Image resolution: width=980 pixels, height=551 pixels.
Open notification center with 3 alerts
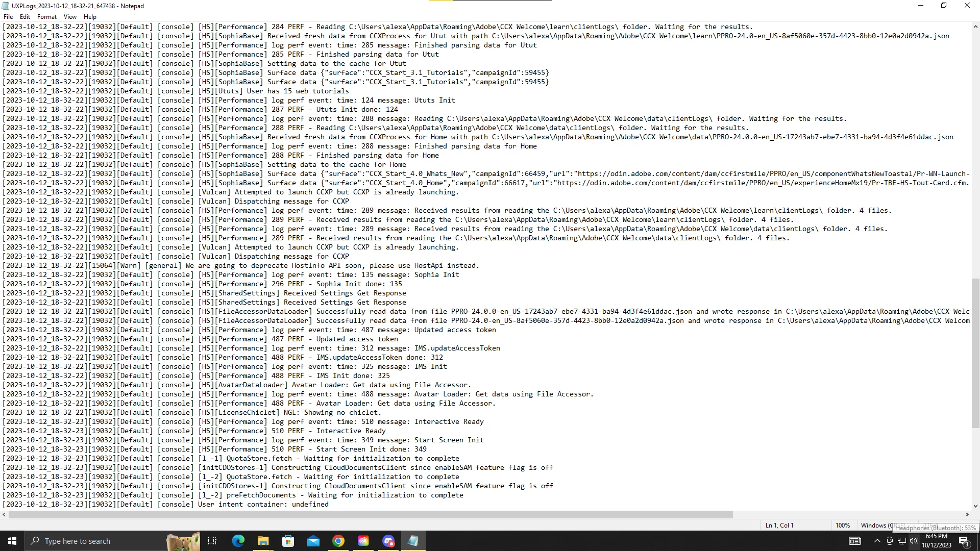[964, 541]
